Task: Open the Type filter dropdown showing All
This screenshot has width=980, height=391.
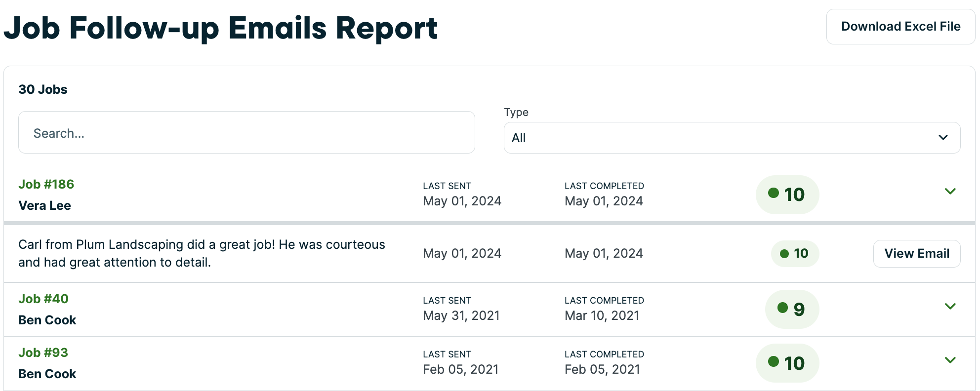Action: [732, 137]
